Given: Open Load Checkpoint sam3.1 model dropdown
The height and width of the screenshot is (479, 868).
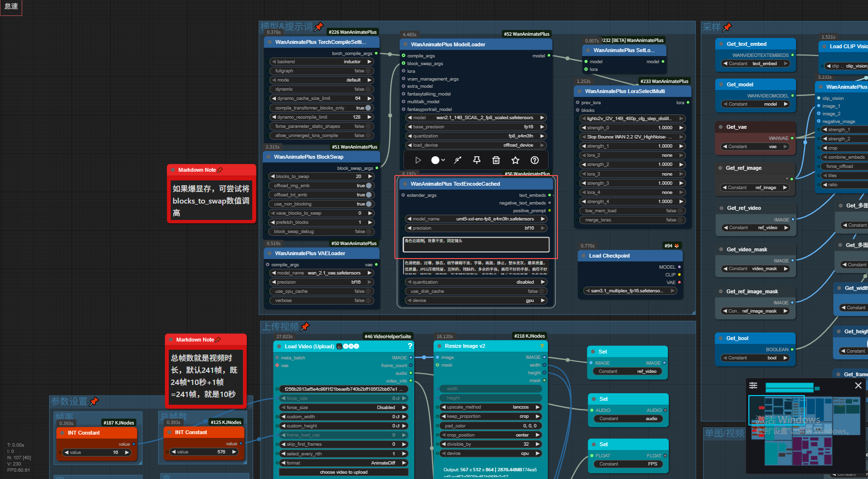Looking at the screenshot, I should pyautogui.click(x=630, y=291).
